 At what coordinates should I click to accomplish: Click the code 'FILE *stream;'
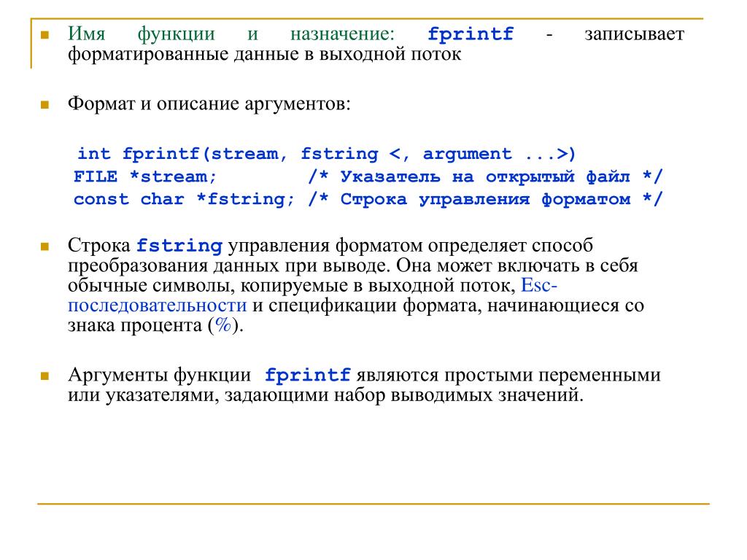click(x=145, y=176)
